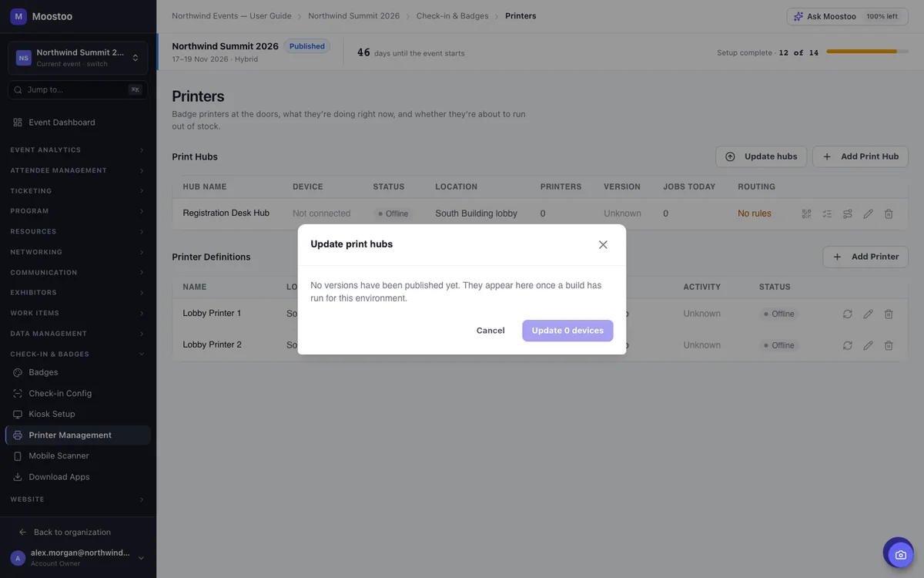Open the alex.morgan account menu

(x=78, y=558)
